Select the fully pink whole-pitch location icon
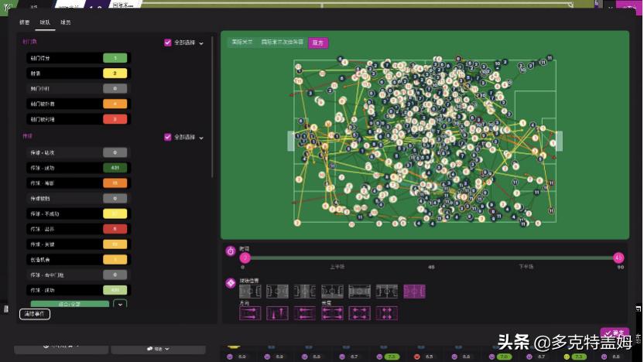Image resolution: width=644 pixels, height=362 pixels. [x=414, y=292]
